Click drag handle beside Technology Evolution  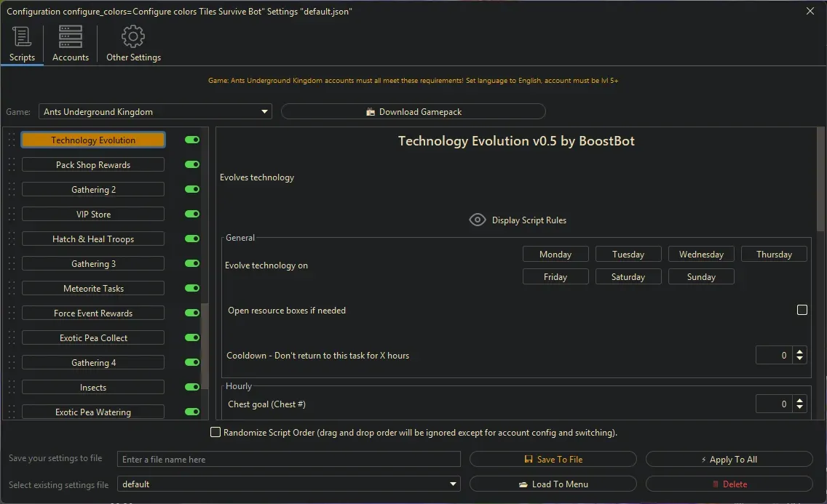[x=12, y=140]
